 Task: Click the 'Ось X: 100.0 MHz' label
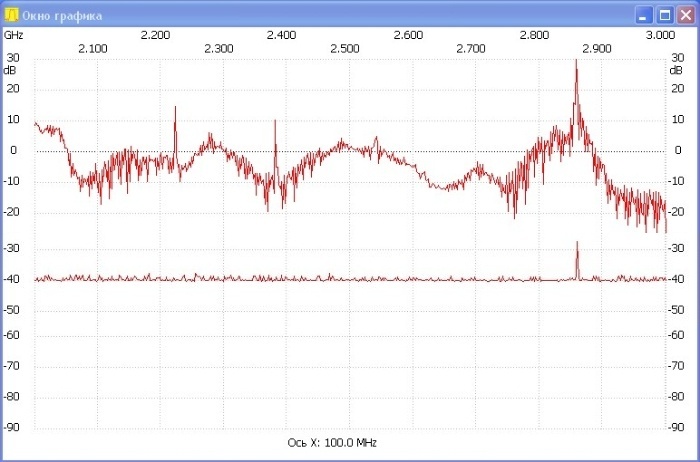pyautogui.click(x=332, y=443)
